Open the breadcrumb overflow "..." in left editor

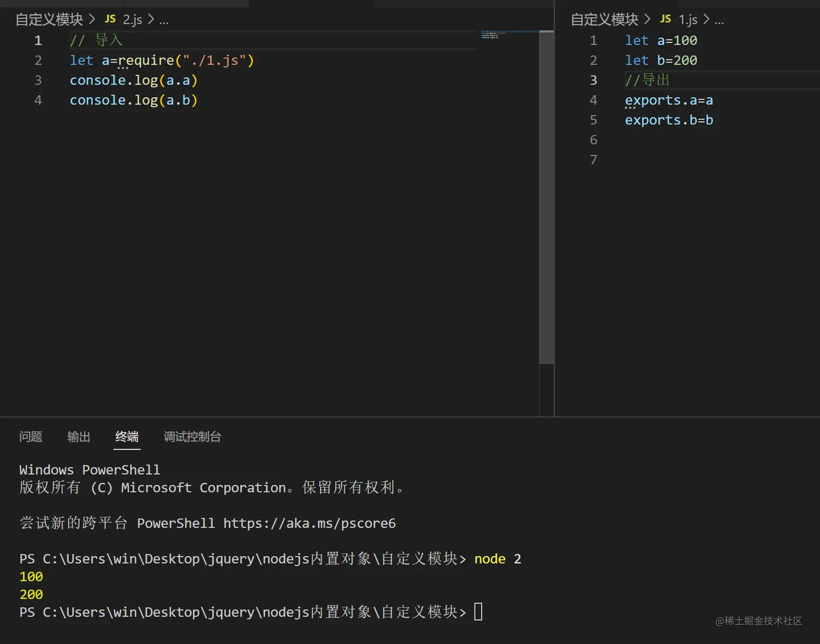pos(164,21)
